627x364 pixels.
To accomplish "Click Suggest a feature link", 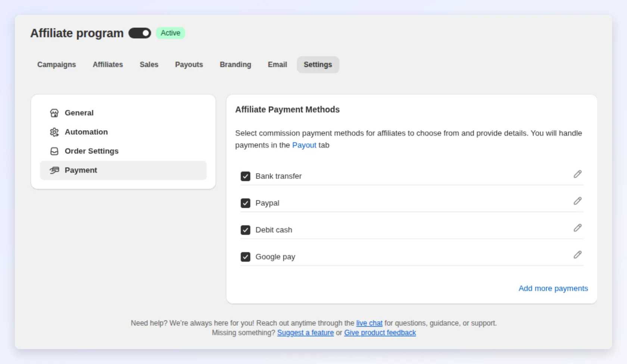I will pyautogui.click(x=305, y=333).
